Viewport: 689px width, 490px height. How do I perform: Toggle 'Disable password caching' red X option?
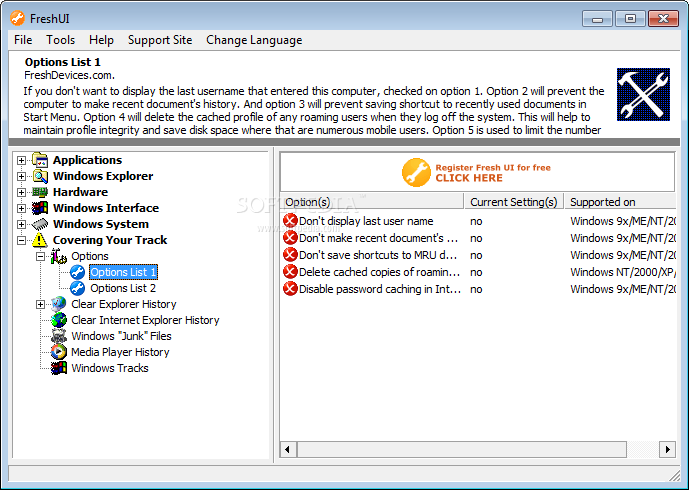point(290,289)
